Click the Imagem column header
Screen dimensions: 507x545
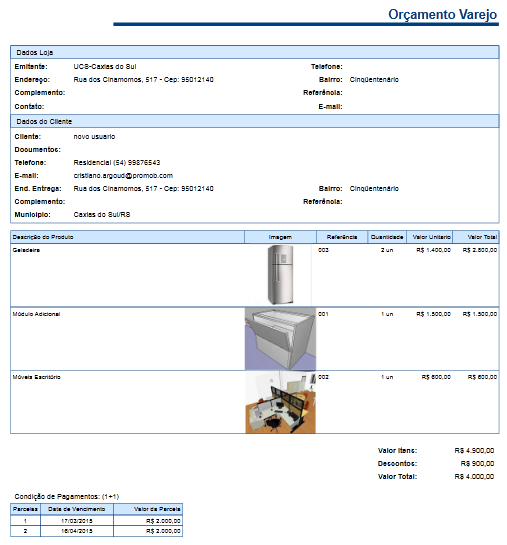pos(280,237)
